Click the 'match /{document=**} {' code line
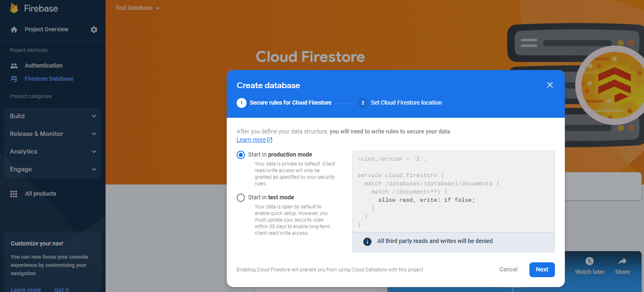This screenshot has width=644, height=292. [409, 192]
